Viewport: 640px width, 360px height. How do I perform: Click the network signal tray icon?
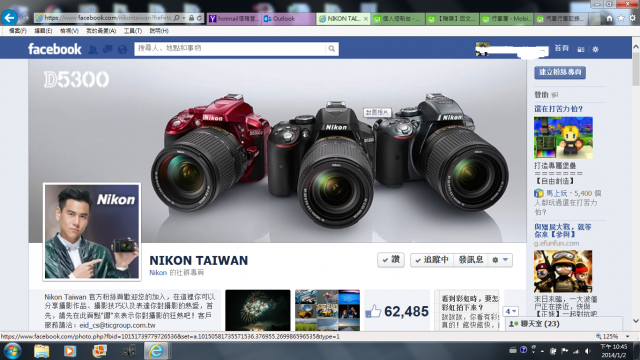[576, 351]
